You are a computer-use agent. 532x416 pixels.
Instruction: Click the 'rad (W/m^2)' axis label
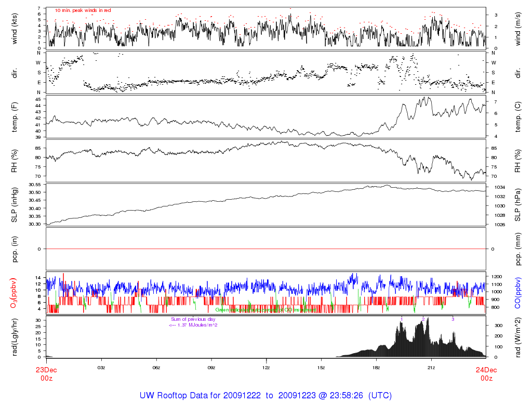click(517, 337)
